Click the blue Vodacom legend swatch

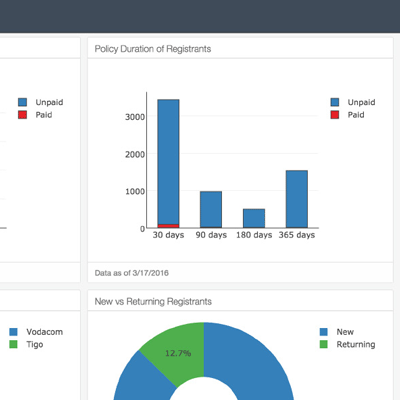[x=13, y=332]
